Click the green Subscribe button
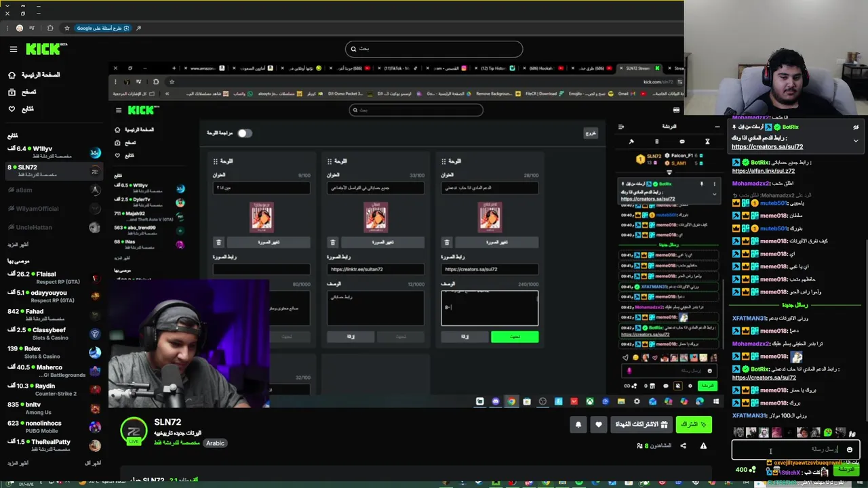Image resolution: width=868 pixels, height=488 pixels. click(694, 424)
